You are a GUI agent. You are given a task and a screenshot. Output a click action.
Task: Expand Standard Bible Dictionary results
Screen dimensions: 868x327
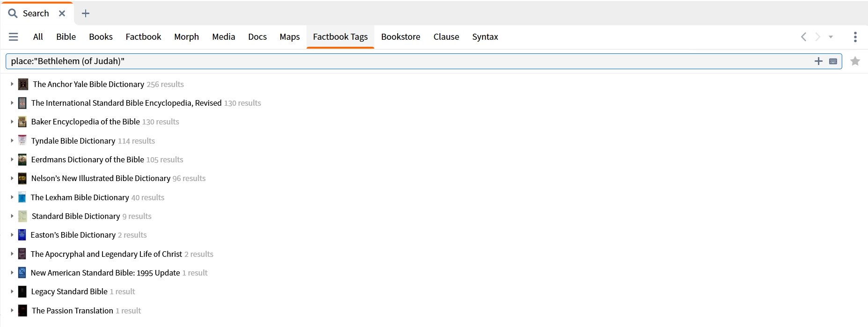[12, 216]
